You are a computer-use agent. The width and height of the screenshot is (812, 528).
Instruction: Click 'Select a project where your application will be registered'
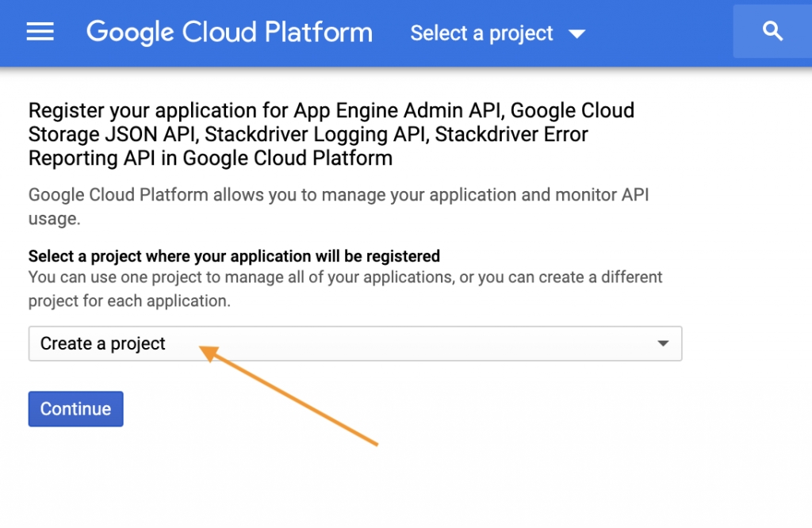[234, 256]
